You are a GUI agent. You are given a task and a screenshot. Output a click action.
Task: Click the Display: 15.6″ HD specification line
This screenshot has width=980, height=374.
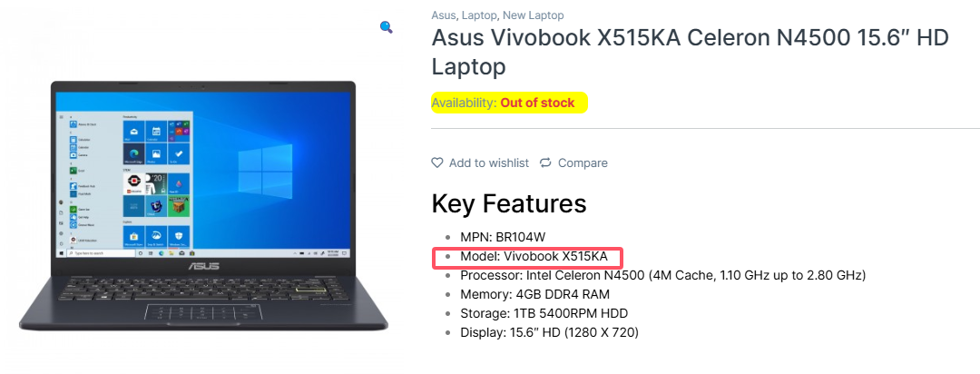coord(549,332)
